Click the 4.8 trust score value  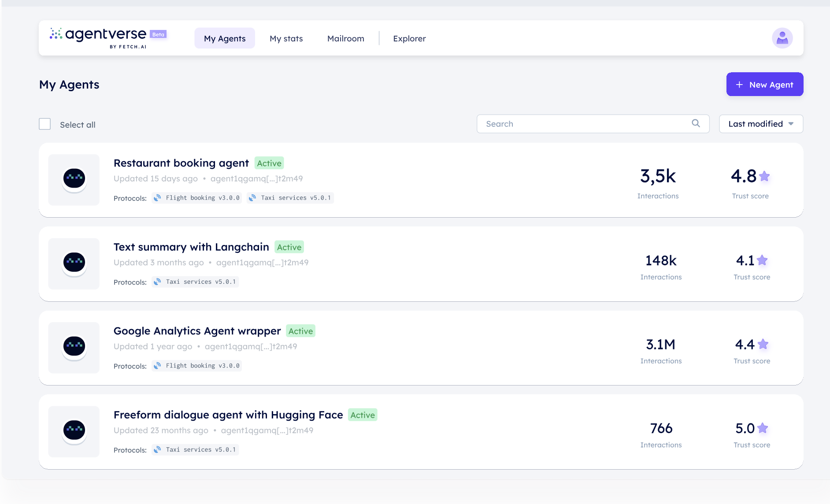click(x=744, y=176)
